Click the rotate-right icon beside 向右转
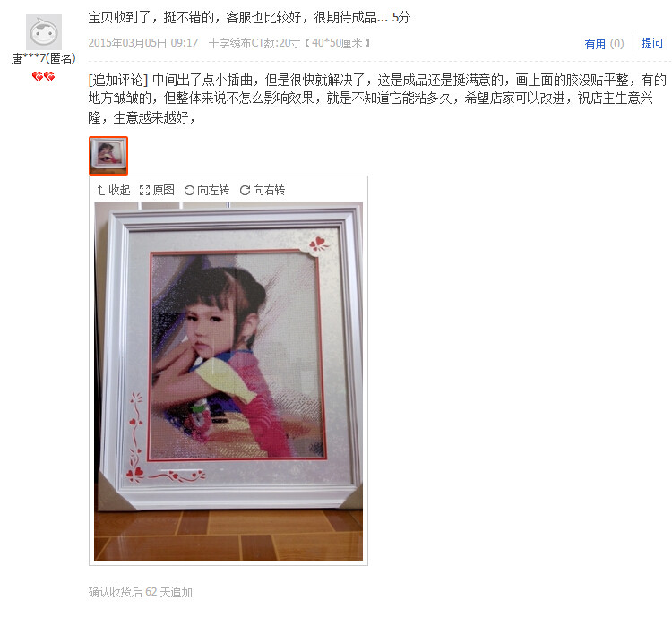This screenshot has height=617, width=672. (245, 190)
